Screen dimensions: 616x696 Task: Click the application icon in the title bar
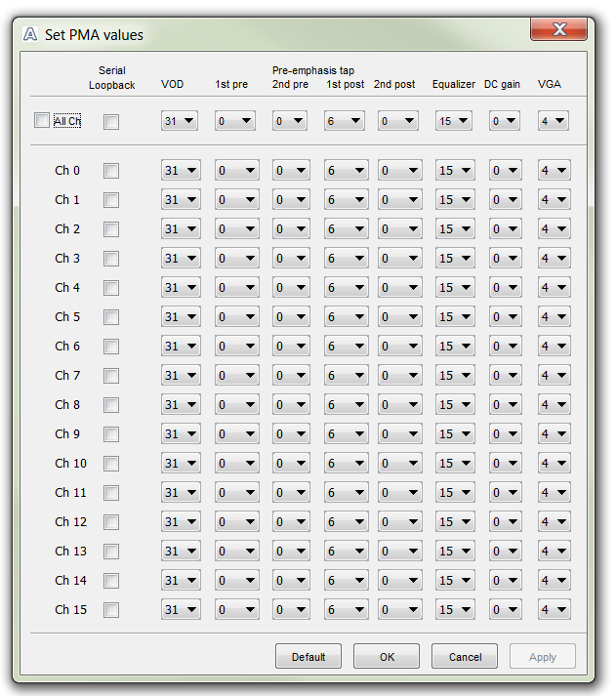[30, 34]
